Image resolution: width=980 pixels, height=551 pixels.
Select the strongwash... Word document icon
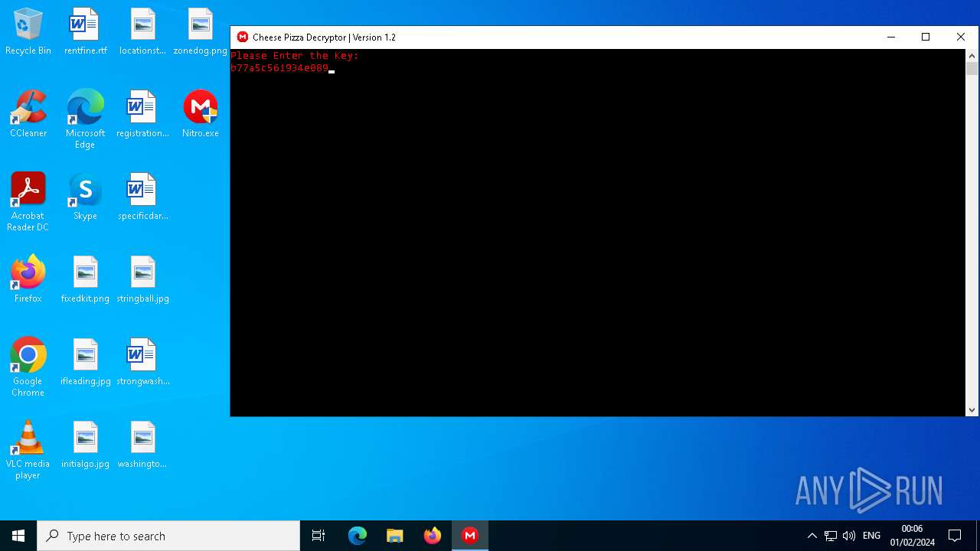[142, 363]
